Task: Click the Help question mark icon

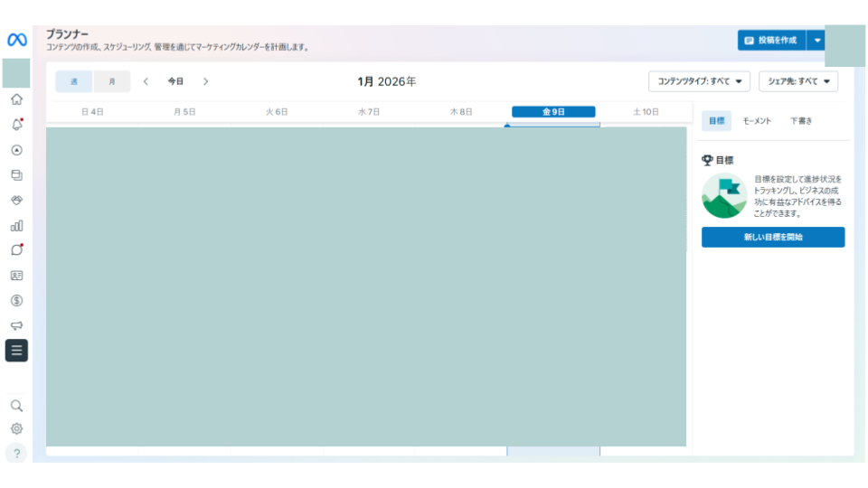Action: (16, 454)
